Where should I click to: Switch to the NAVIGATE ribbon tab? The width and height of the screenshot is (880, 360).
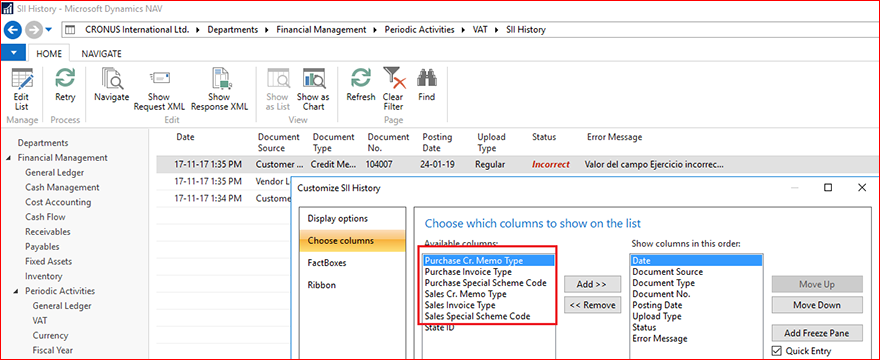coord(102,54)
